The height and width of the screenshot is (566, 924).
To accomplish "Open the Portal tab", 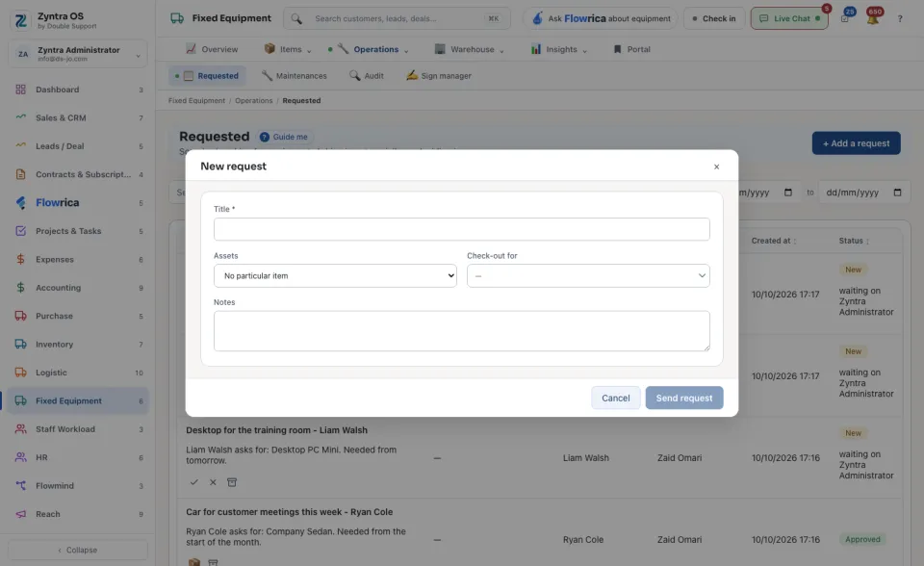I will tap(631, 49).
